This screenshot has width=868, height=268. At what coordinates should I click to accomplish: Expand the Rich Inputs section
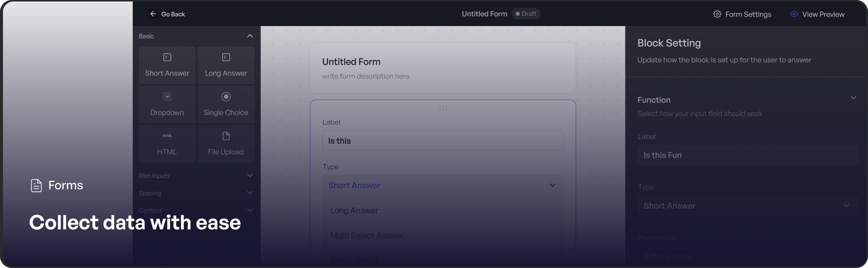click(250, 176)
